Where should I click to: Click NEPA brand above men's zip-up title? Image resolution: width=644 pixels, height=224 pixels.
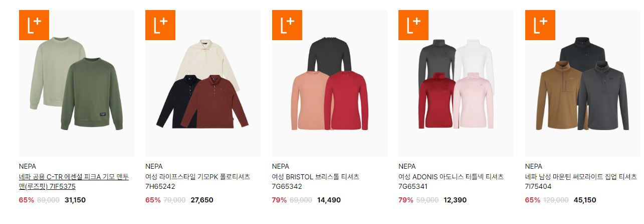click(534, 166)
